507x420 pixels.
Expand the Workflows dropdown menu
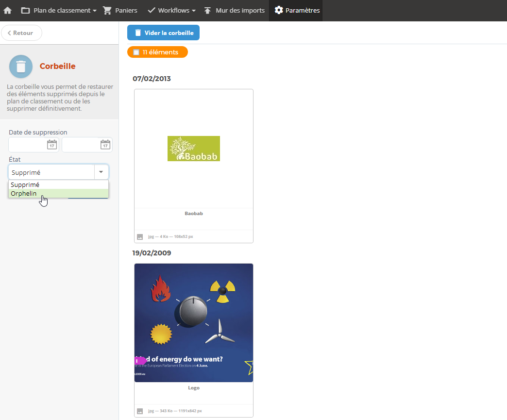pyautogui.click(x=171, y=10)
